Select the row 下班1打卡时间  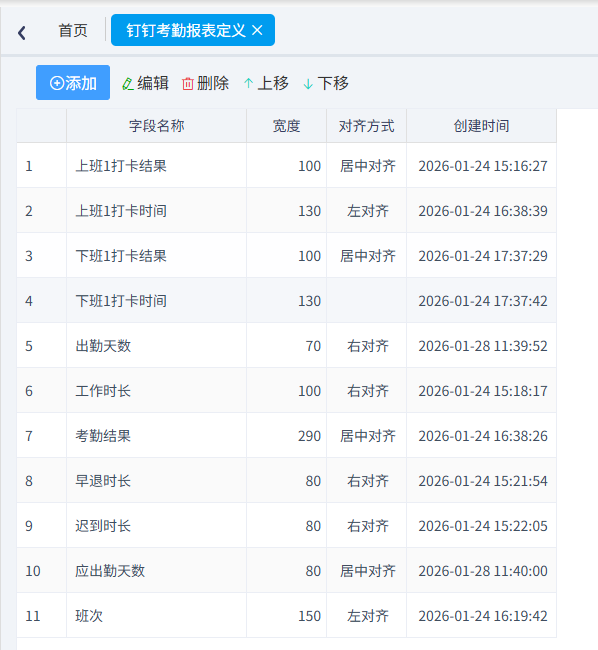point(286,301)
